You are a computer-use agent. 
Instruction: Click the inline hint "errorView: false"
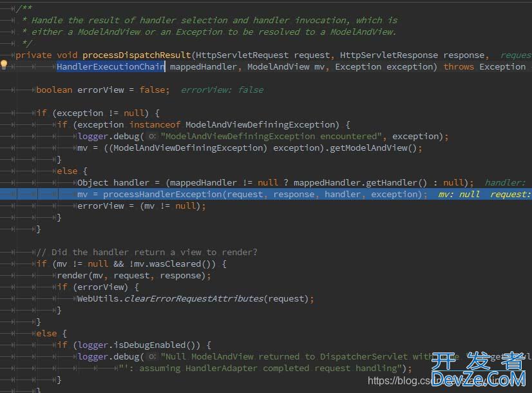(x=222, y=90)
